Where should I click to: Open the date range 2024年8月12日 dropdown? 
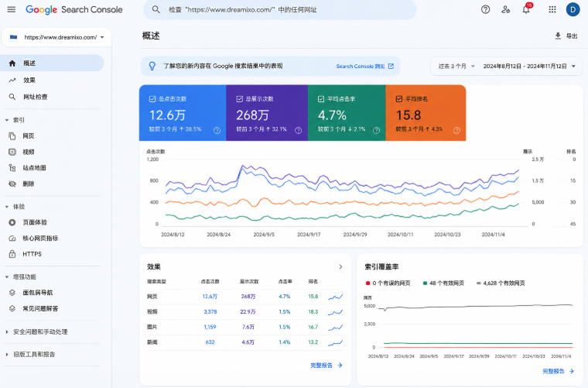[x=529, y=66]
